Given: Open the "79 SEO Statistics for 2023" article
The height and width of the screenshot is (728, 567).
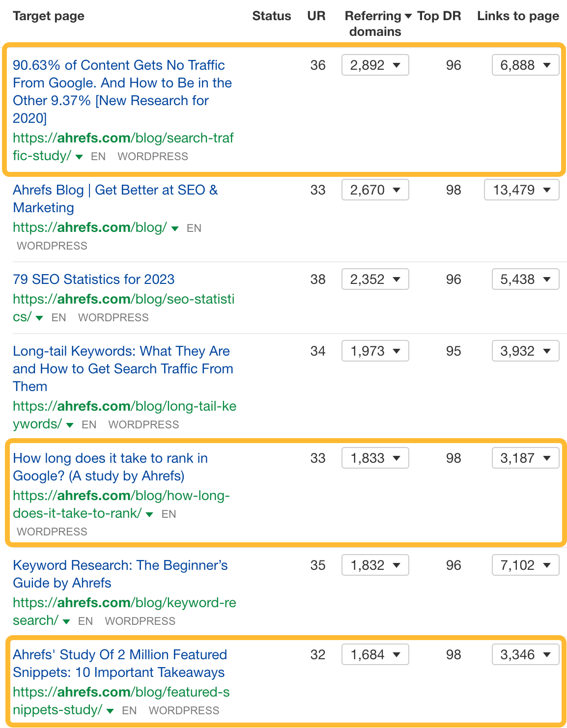Looking at the screenshot, I should (93, 279).
